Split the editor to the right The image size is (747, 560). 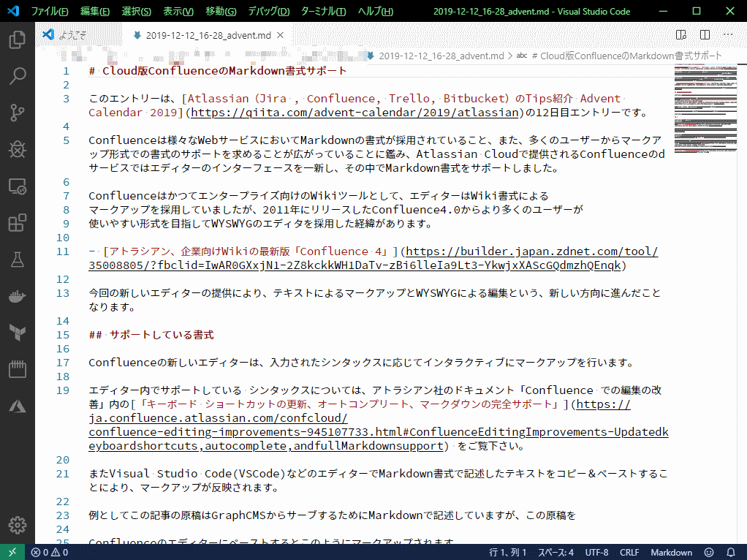tap(705, 35)
